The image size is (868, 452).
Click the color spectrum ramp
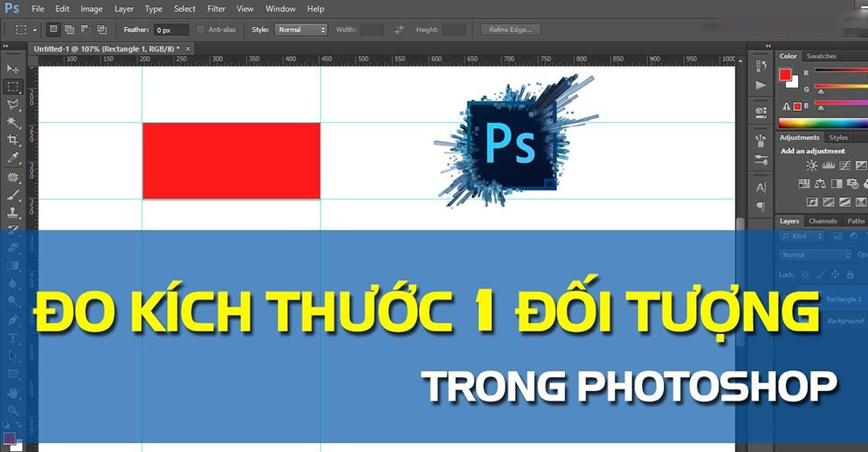coord(823,123)
